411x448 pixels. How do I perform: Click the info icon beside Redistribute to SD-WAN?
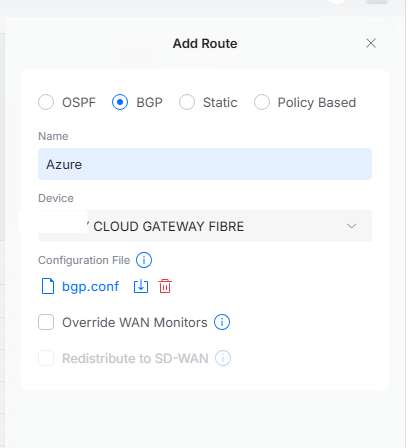click(x=223, y=358)
